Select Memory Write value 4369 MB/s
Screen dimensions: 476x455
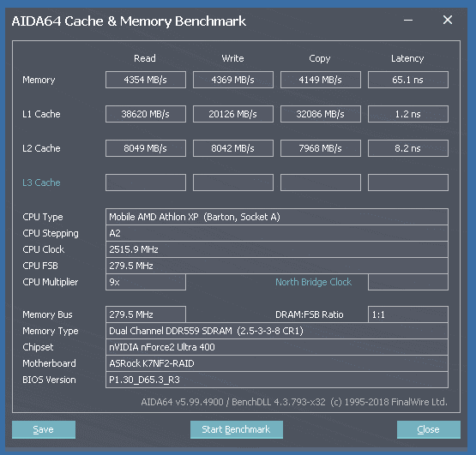point(233,80)
